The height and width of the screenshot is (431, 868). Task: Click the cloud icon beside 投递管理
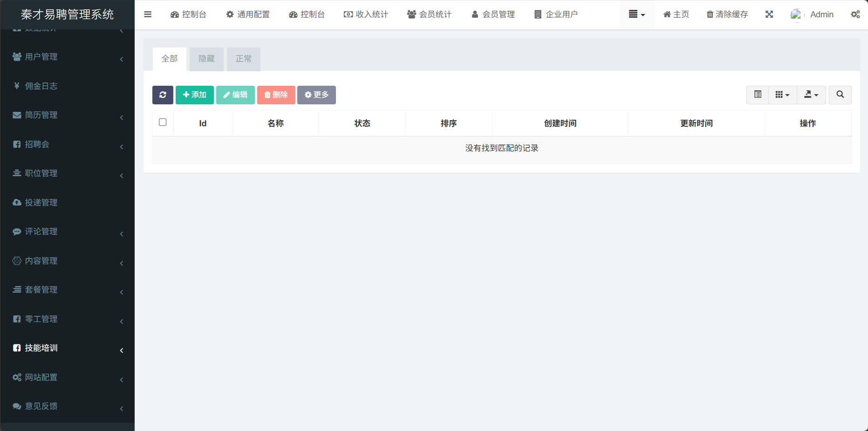coord(17,202)
